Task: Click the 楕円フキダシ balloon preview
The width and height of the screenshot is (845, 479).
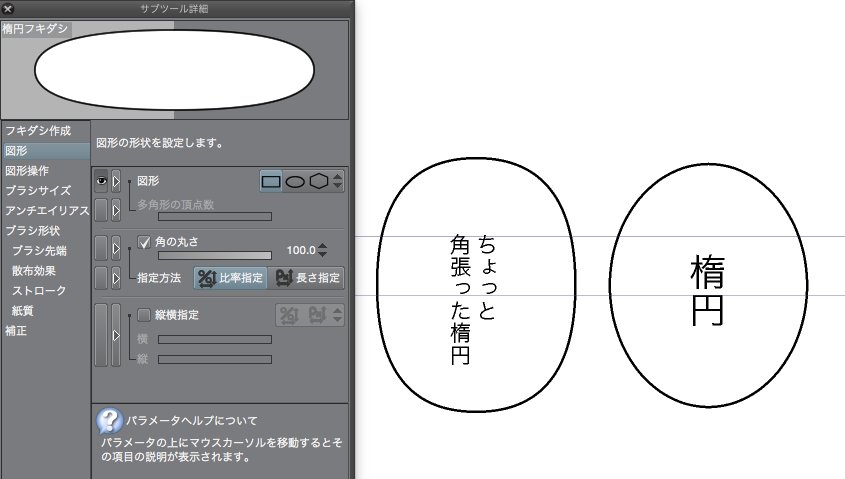Action: point(174,70)
